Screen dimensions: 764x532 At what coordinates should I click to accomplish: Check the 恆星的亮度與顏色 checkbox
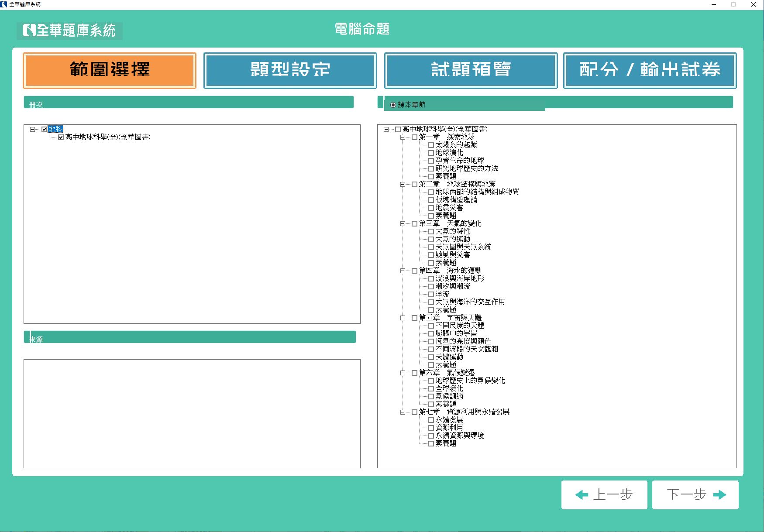(431, 341)
